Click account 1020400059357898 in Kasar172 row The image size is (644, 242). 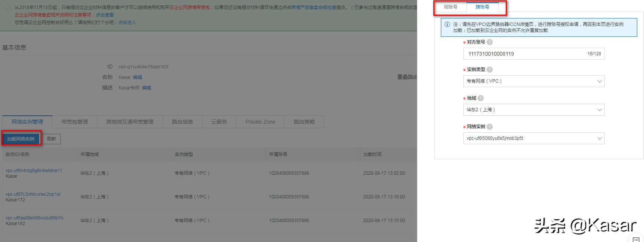point(289,197)
